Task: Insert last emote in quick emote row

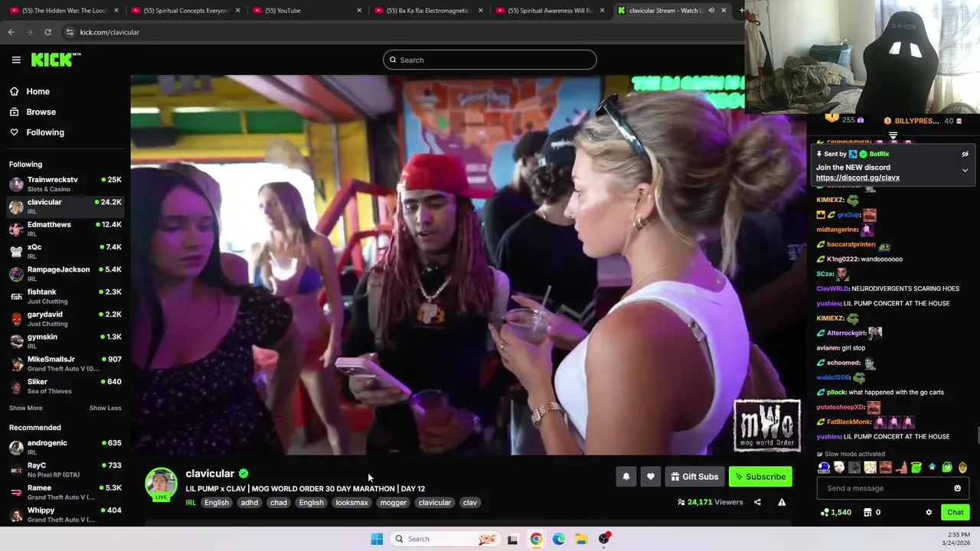Action: pyautogui.click(x=962, y=468)
